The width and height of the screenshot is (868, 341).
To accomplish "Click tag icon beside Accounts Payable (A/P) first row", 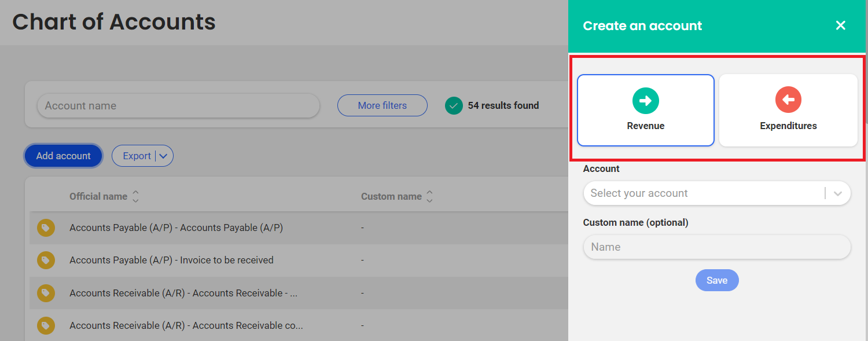I will pos(46,228).
